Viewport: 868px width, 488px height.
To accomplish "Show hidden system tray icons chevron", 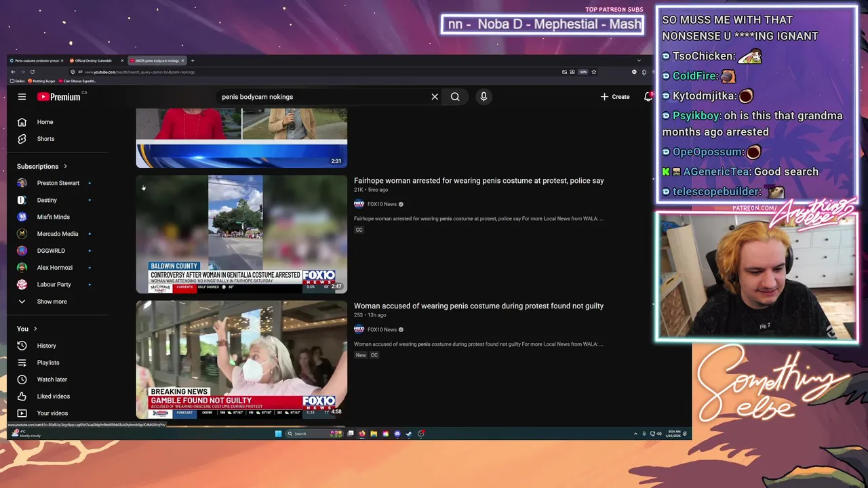I will point(635,434).
